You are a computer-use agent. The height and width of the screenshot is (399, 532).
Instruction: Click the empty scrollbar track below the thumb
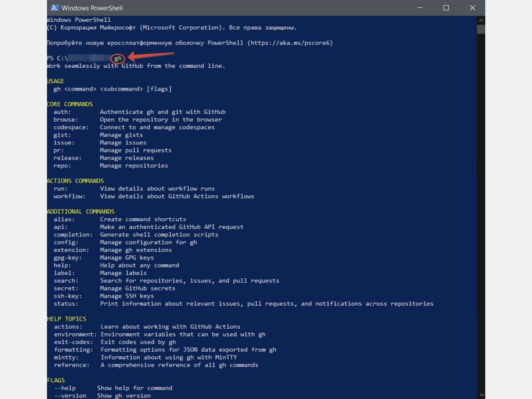tap(481, 207)
